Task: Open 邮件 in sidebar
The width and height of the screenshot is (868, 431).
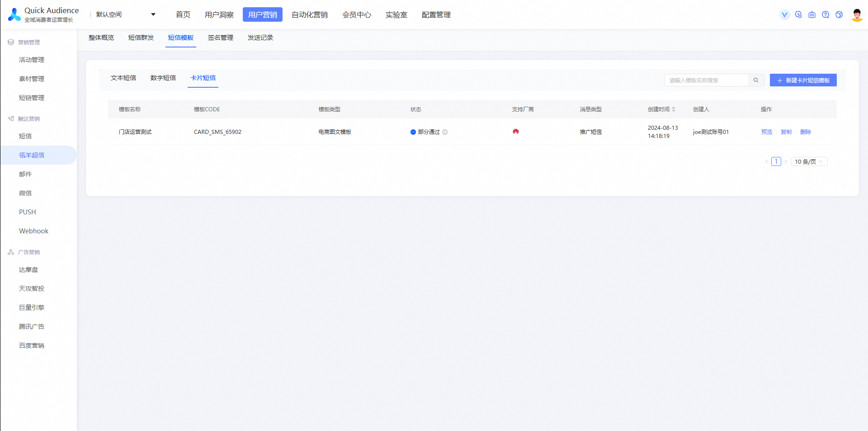Action: [x=25, y=174]
